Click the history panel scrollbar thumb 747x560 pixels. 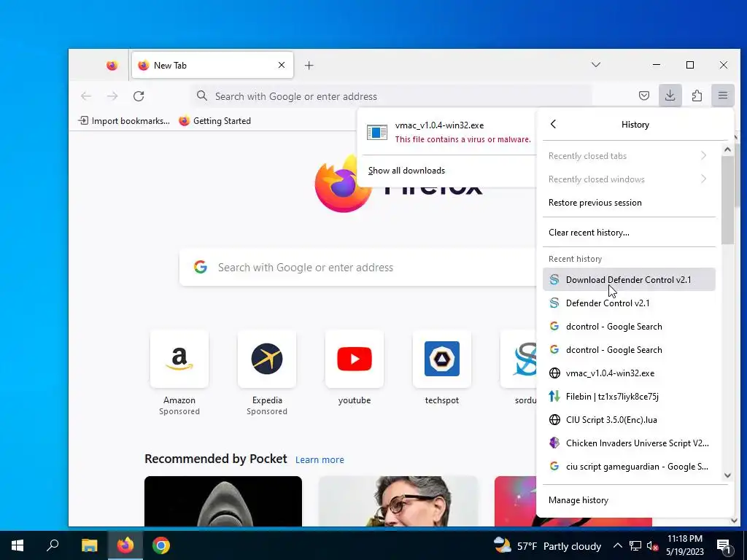(x=727, y=200)
